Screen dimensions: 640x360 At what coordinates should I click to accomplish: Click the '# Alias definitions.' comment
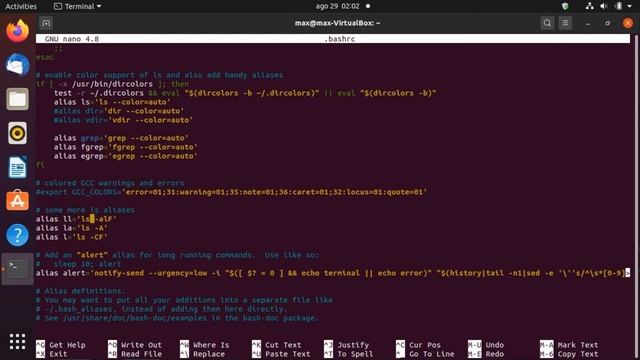coord(81,291)
